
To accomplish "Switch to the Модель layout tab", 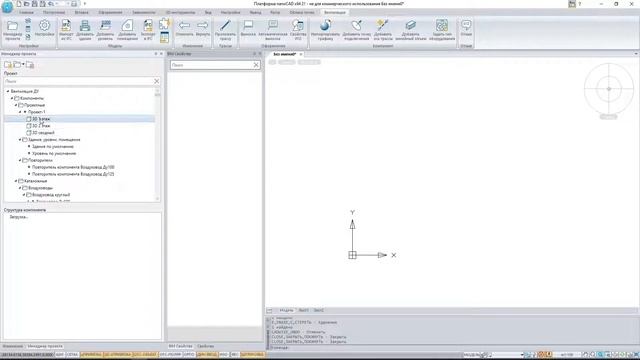I will (286, 310).
